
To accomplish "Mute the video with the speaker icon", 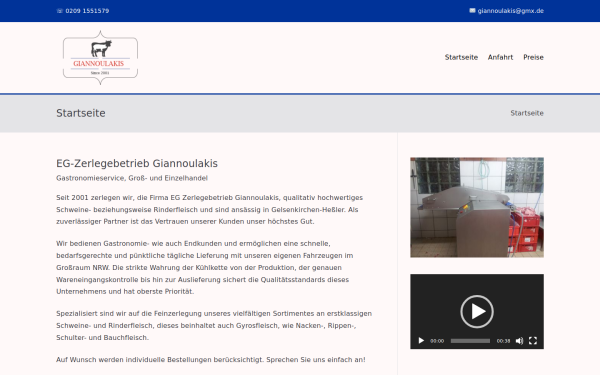I will pyautogui.click(x=519, y=341).
